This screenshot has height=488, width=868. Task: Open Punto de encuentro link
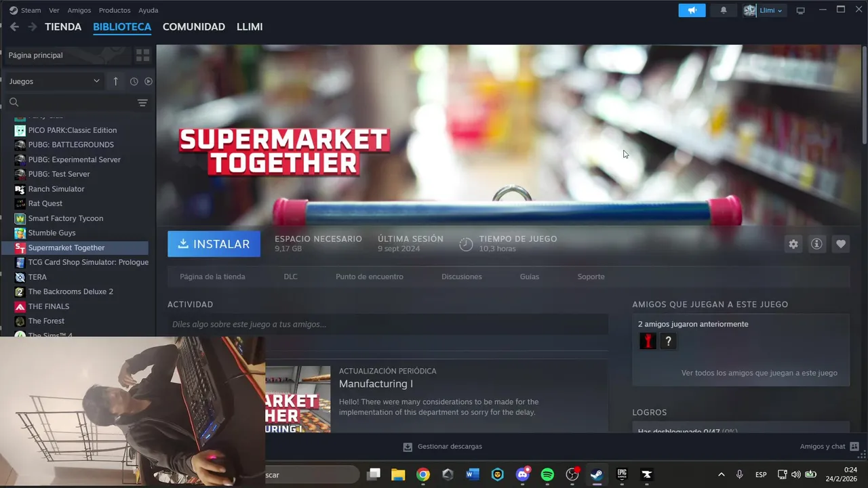click(x=370, y=277)
